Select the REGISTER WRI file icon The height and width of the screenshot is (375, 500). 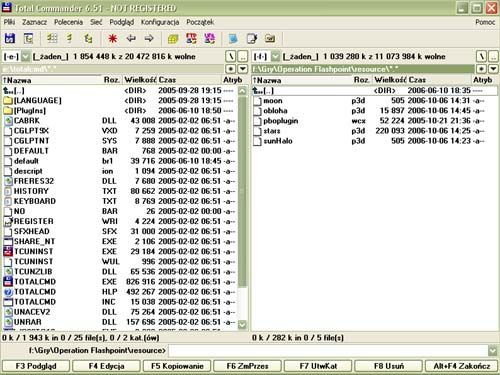[8, 221]
